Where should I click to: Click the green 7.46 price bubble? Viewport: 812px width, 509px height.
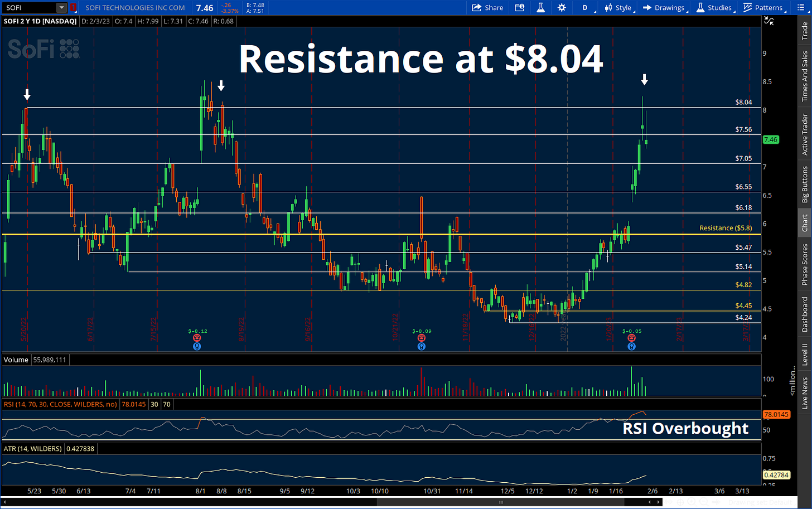pos(771,139)
